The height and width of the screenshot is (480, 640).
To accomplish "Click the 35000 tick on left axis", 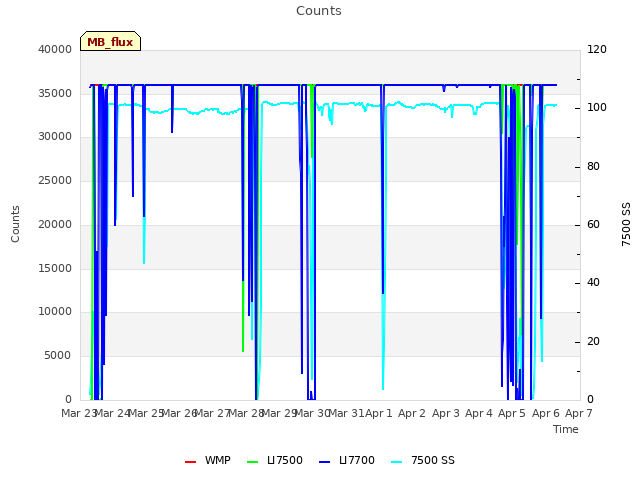I will pyautogui.click(x=55, y=93).
